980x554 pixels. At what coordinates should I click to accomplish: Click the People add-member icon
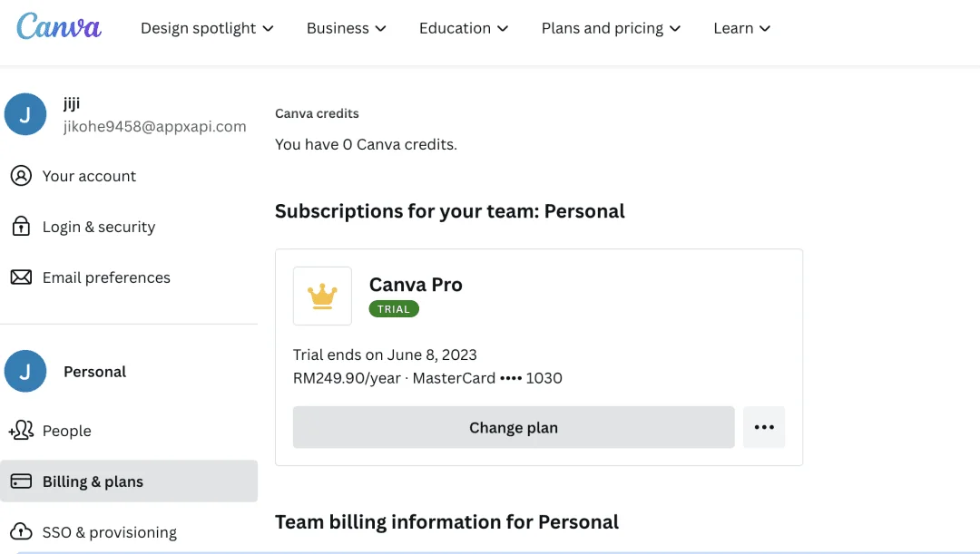click(x=21, y=431)
